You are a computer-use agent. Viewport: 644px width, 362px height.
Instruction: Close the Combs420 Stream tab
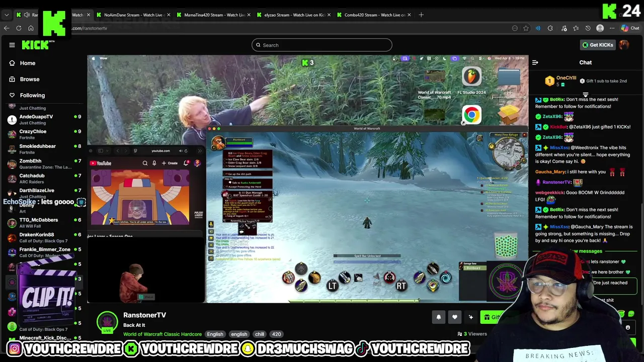409,15
